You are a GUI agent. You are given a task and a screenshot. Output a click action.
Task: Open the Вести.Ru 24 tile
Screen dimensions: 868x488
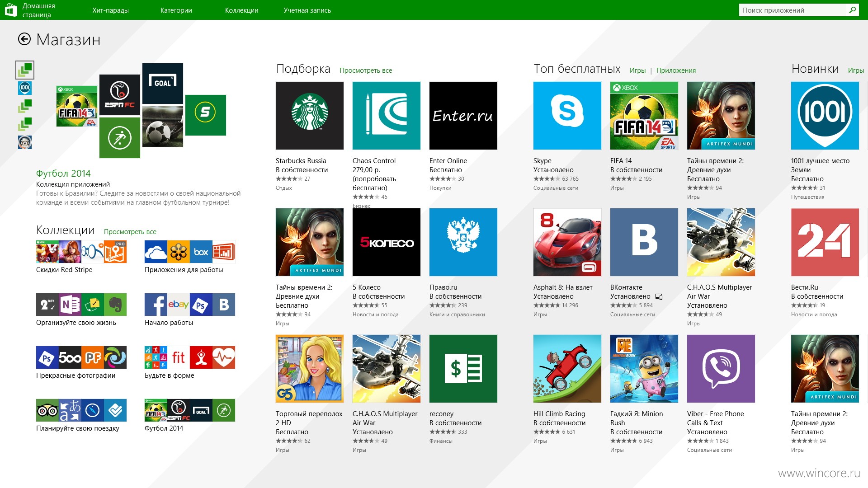(x=825, y=242)
